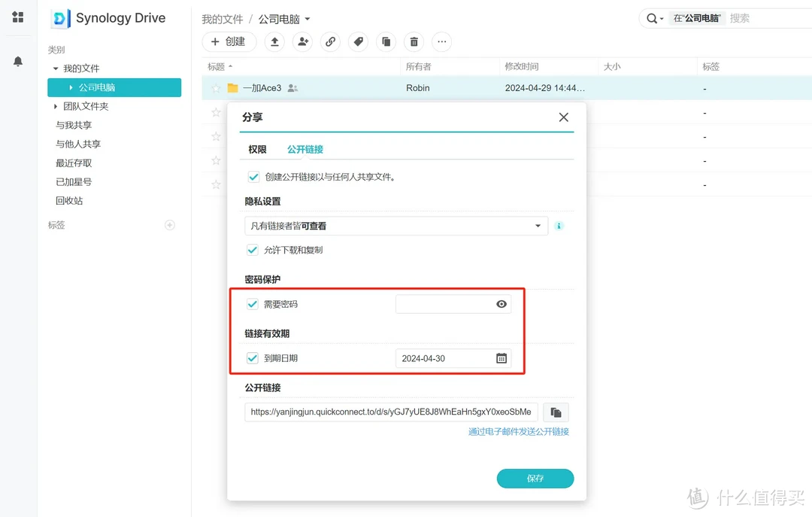Open the calendar picker for expiry date
This screenshot has width=812, height=517.
point(501,358)
